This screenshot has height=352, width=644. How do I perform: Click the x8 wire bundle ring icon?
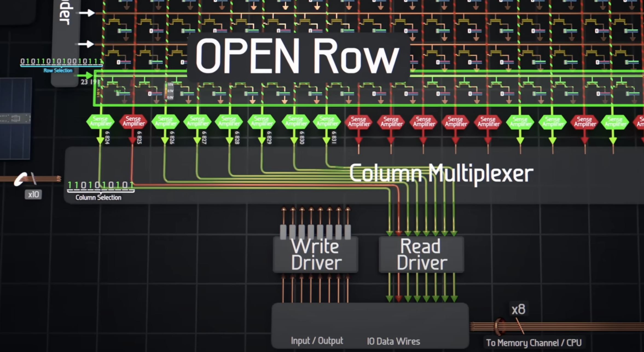[500, 326]
